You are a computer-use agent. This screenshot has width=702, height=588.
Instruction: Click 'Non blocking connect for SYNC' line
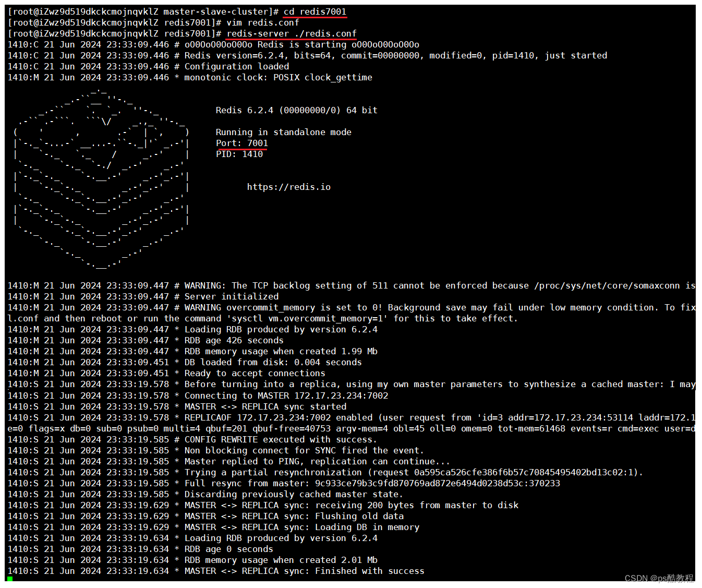point(216,450)
